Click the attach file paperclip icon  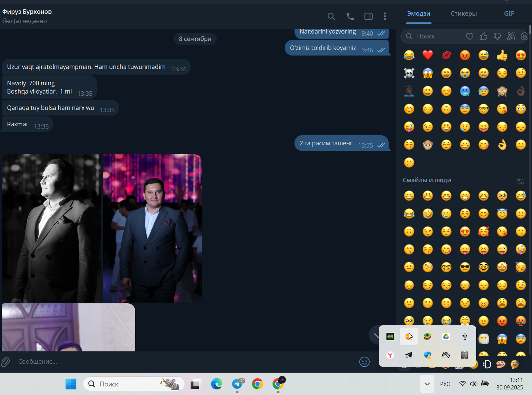click(x=5, y=362)
